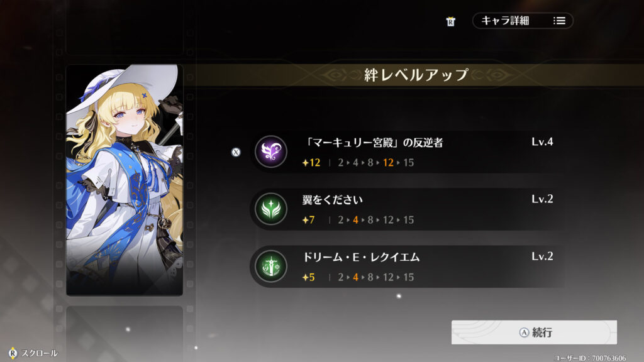
Task: Click the R scroll icon at bottom left
Action: (13, 353)
